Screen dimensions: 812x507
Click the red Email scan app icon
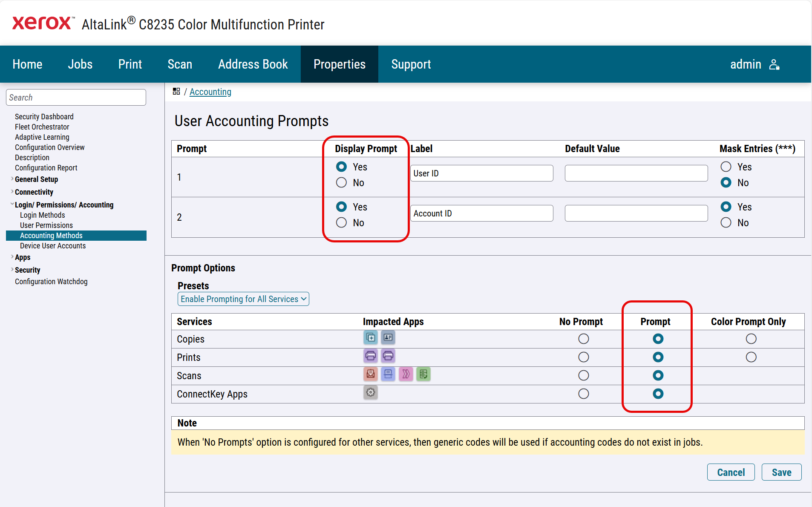tap(371, 374)
